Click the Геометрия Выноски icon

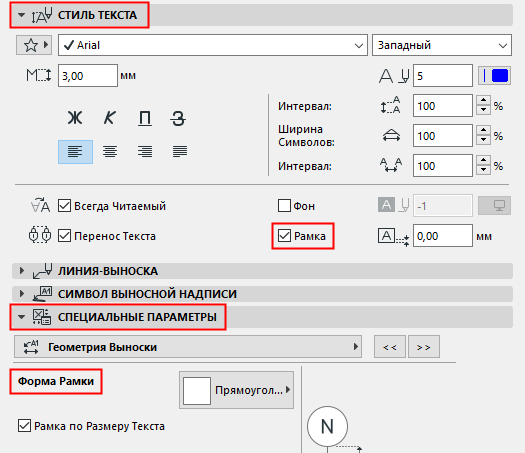coord(31,347)
